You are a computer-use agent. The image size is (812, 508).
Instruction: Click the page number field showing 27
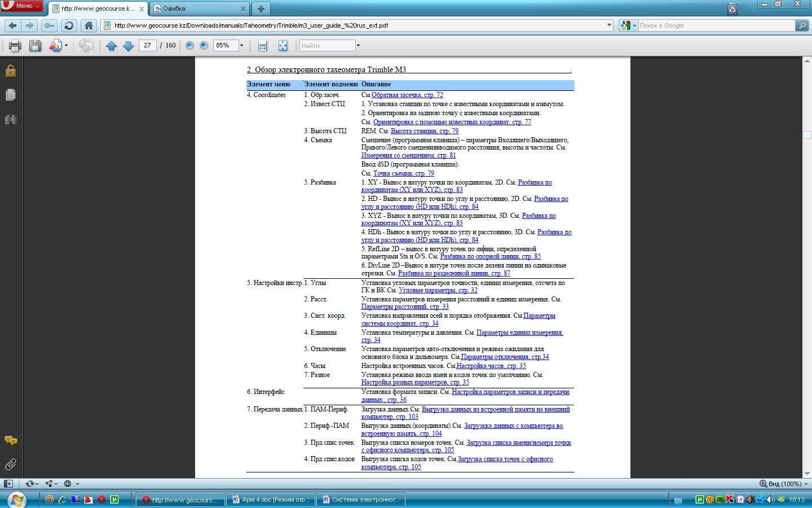(147, 45)
